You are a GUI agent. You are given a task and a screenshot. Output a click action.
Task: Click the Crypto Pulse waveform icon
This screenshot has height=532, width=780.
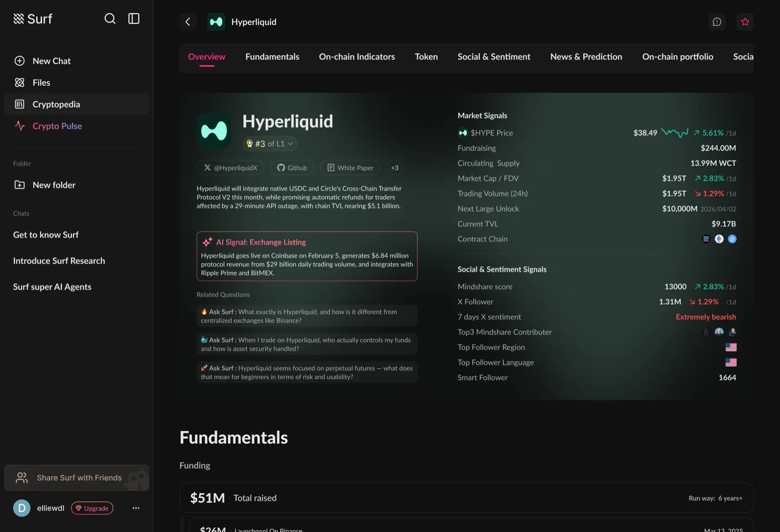click(x=19, y=126)
